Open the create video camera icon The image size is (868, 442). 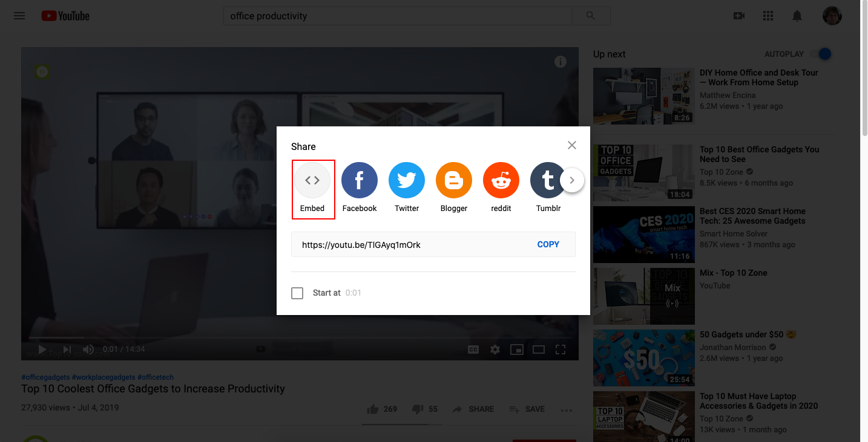point(739,16)
